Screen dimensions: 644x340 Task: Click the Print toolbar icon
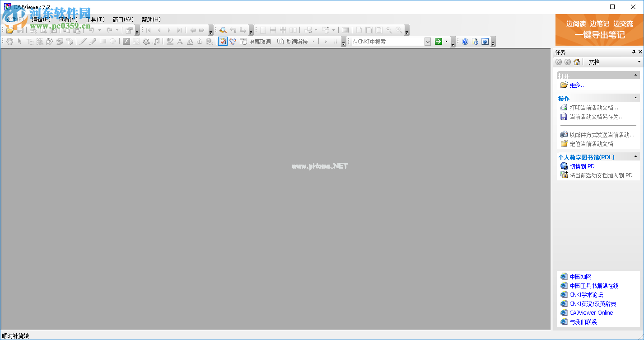click(x=33, y=30)
